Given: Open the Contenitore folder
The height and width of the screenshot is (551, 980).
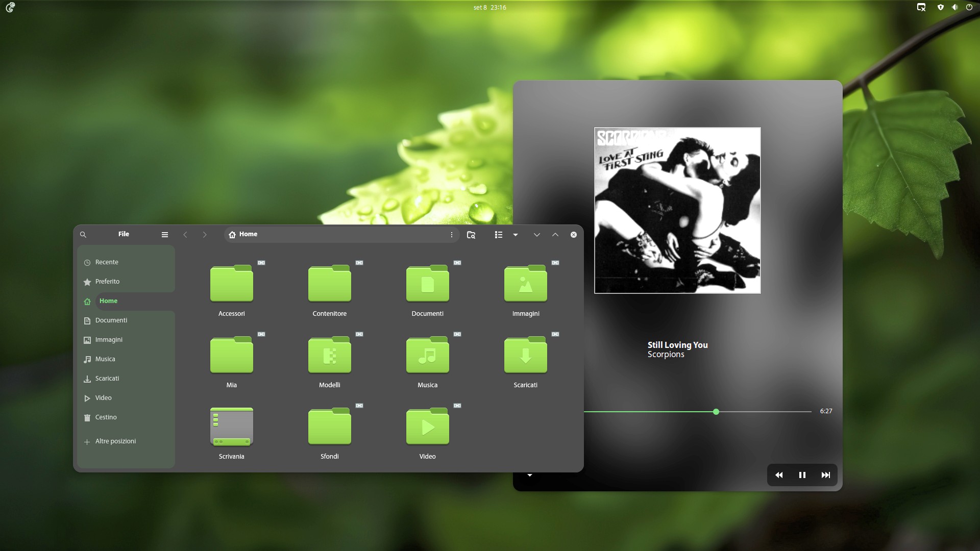Looking at the screenshot, I should pos(330,283).
